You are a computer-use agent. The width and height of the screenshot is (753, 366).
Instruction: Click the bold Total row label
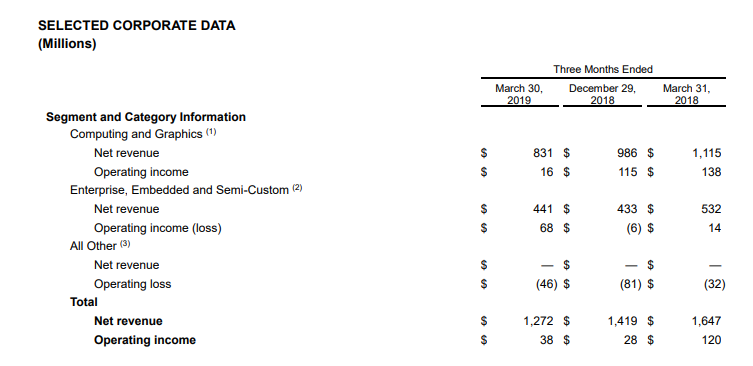(x=84, y=302)
